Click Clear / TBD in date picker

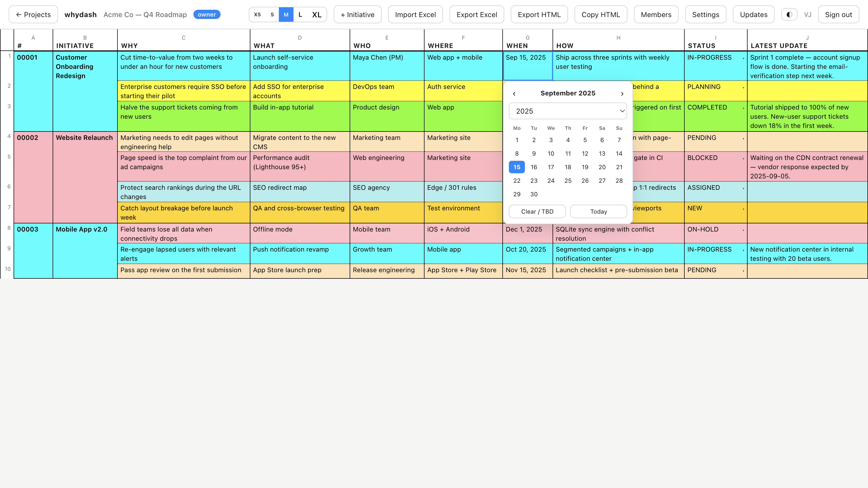pos(537,211)
